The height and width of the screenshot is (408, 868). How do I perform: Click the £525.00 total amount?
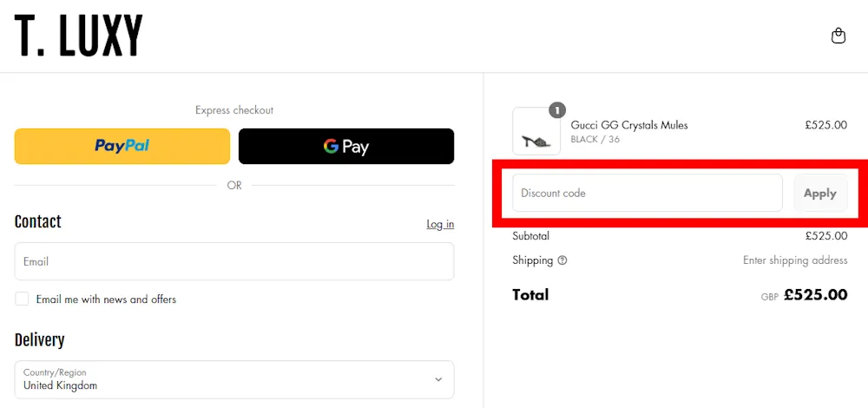[x=815, y=295]
